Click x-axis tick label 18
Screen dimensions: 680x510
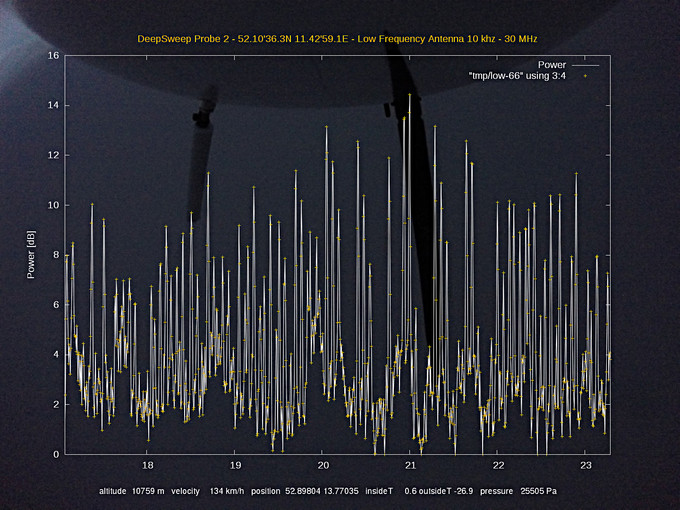(148, 466)
